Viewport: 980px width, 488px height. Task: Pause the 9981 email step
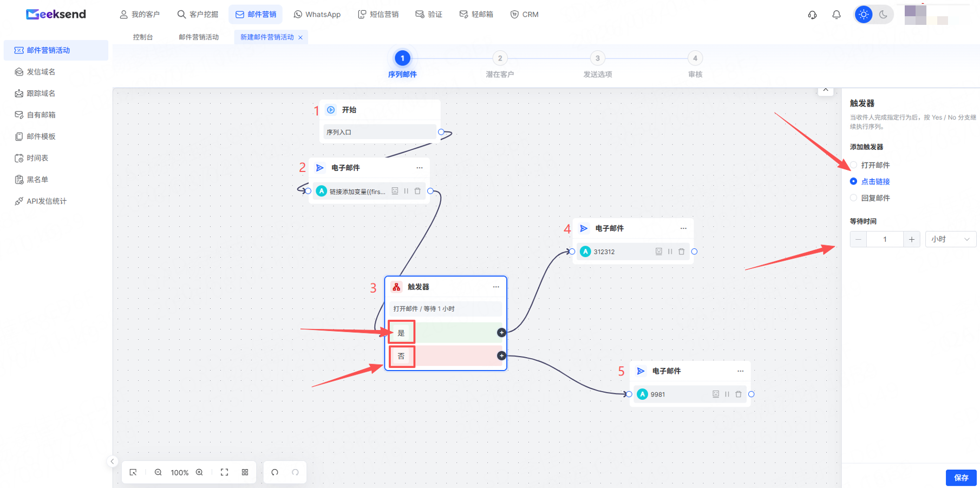(x=727, y=394)
